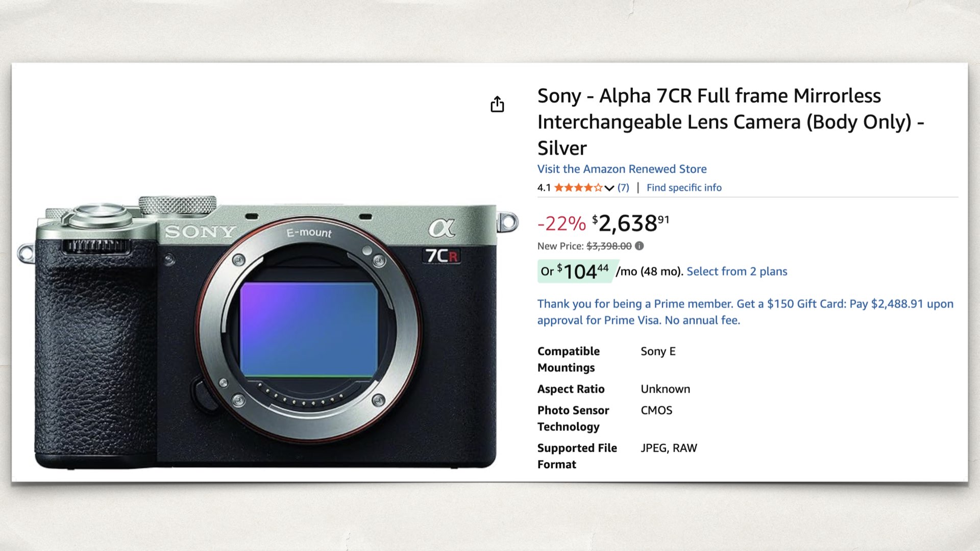
Task: Click the Sony E compatible mounting value
Action: pyautogui.click(x=658, y=351)
